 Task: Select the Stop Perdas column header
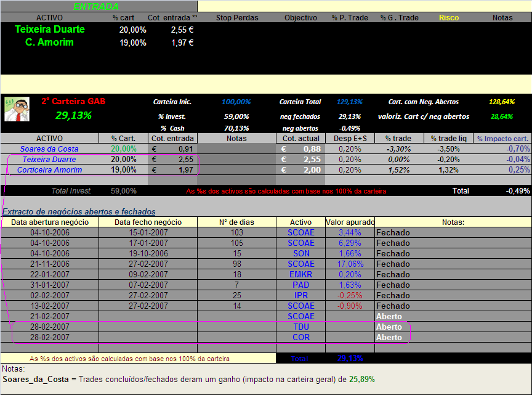(x=237, y=18)
